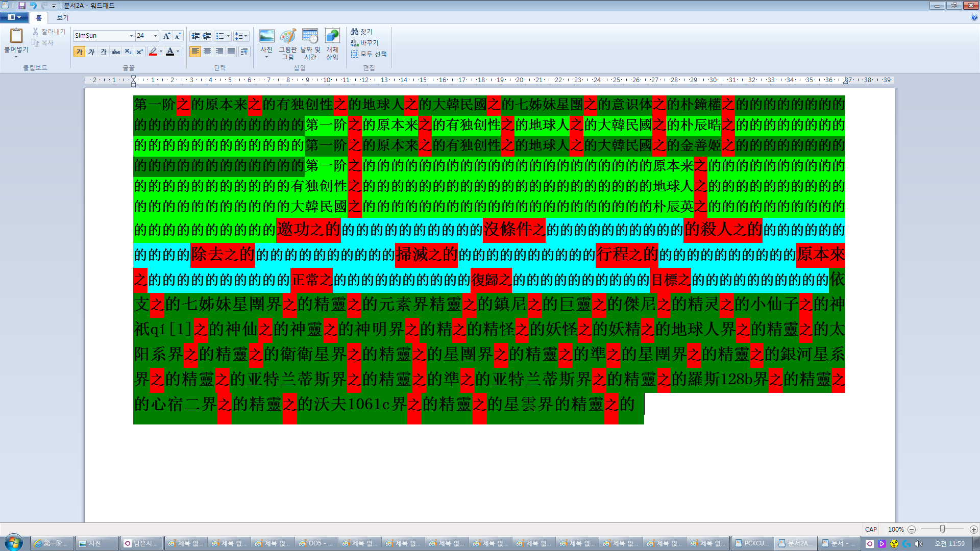Apply the red text highlight color
Screen dimensions: 980x551
(x=153, y=52)
